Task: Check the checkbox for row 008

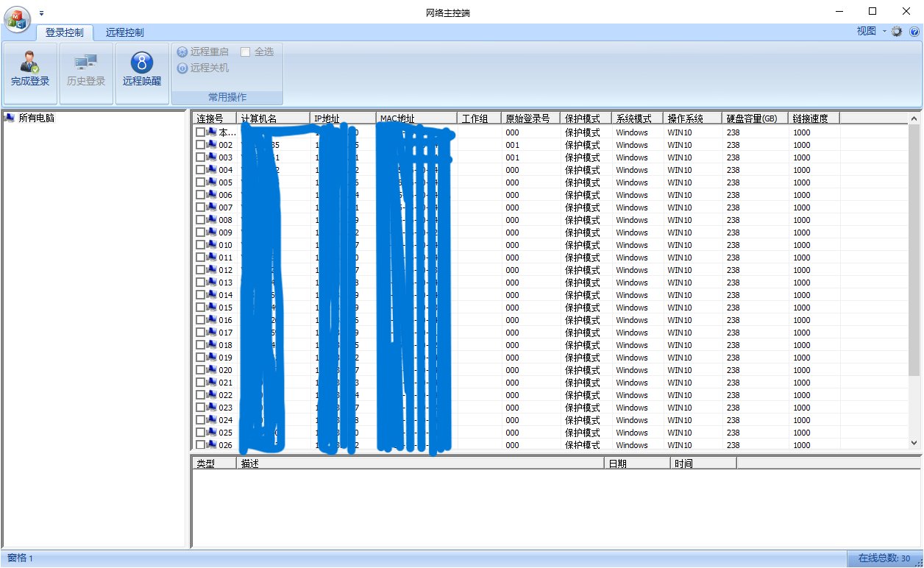Action: coord(200,220)
